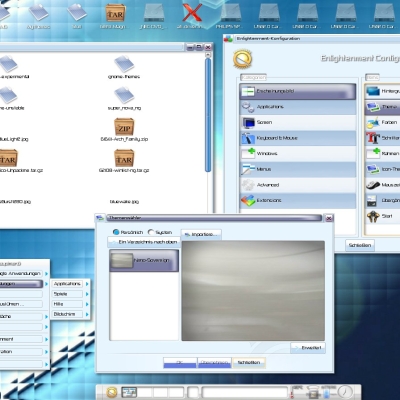Select the BlueLight2.jpg file name
Screen dimensions: 400x400
(14, 139)
